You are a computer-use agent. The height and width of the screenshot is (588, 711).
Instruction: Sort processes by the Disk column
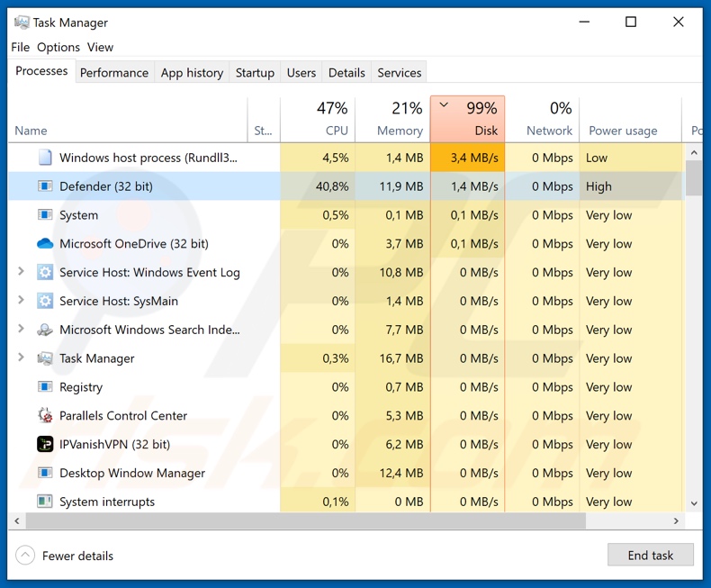[467, 120]
